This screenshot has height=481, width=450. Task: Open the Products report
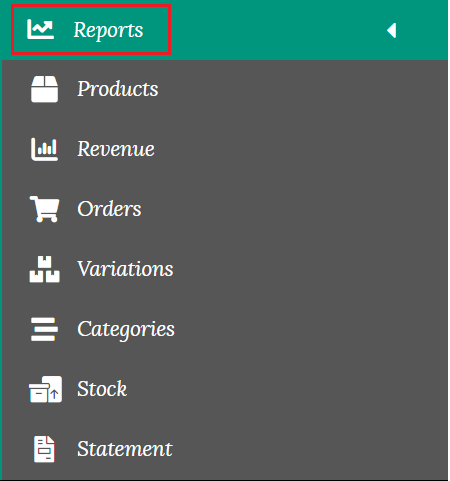118,89
